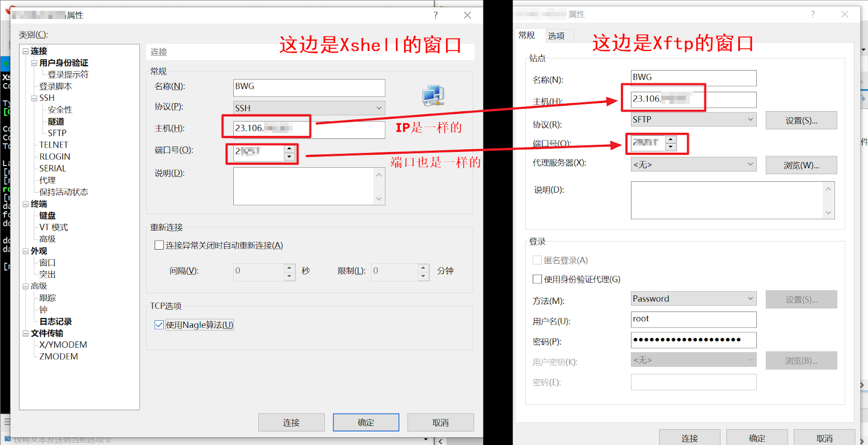Enable auto reconnect on abnormal close checkbox
The image size is (868, 445).
[159, 245]
